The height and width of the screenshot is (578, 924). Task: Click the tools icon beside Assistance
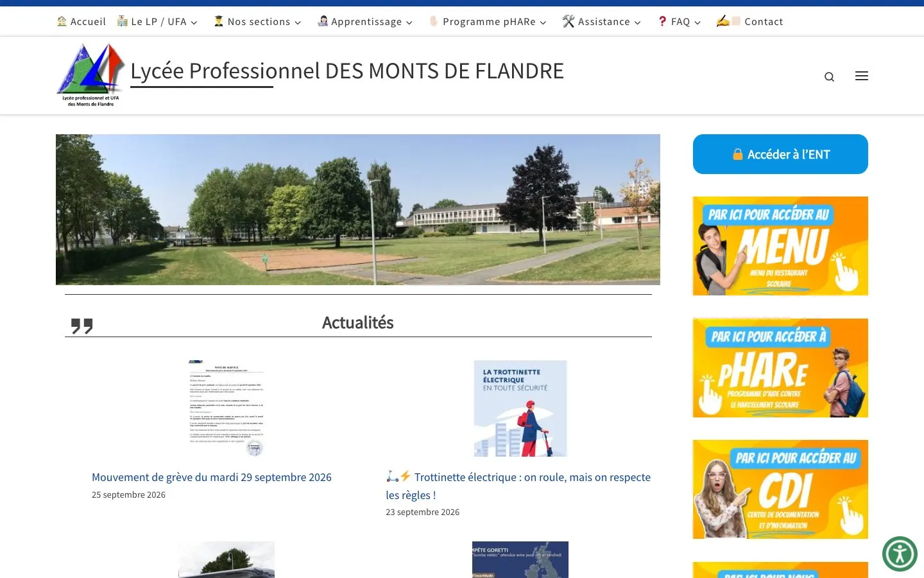click(x=569, y=21)
